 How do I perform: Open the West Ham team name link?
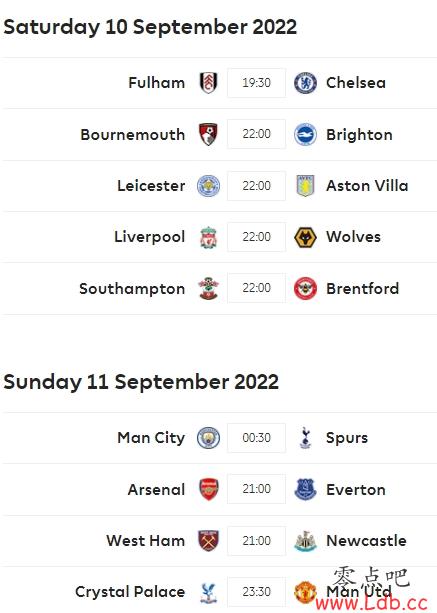pos(146,541)
